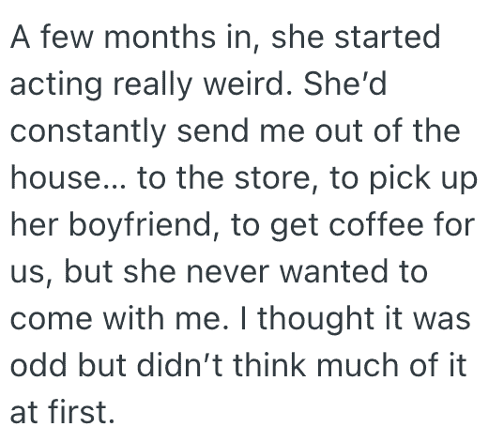This screenshot has width=504, height=442.
Task: Click the word "never"
Action: tap(227, 273)
